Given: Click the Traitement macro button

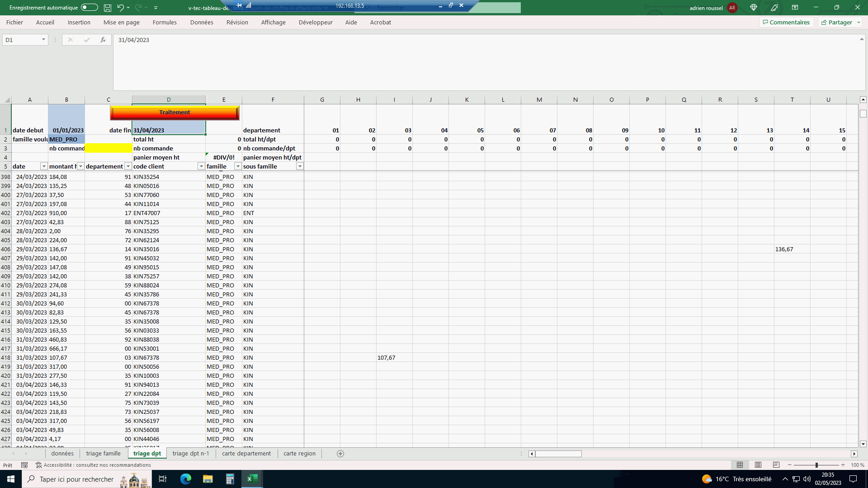Looking at the screenshot, I should click(x=175, y=113).
